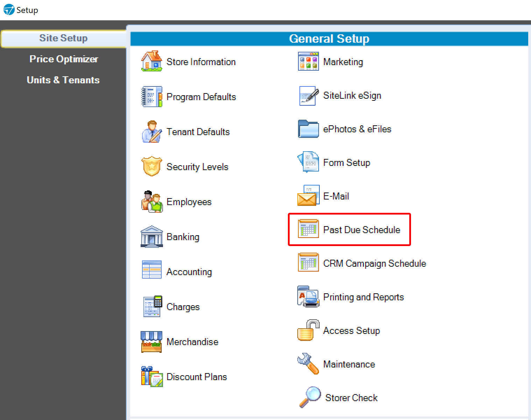Click the General Setup header bar
The width and height of the screenshot is (531, 420).
(x=329, y=39)
